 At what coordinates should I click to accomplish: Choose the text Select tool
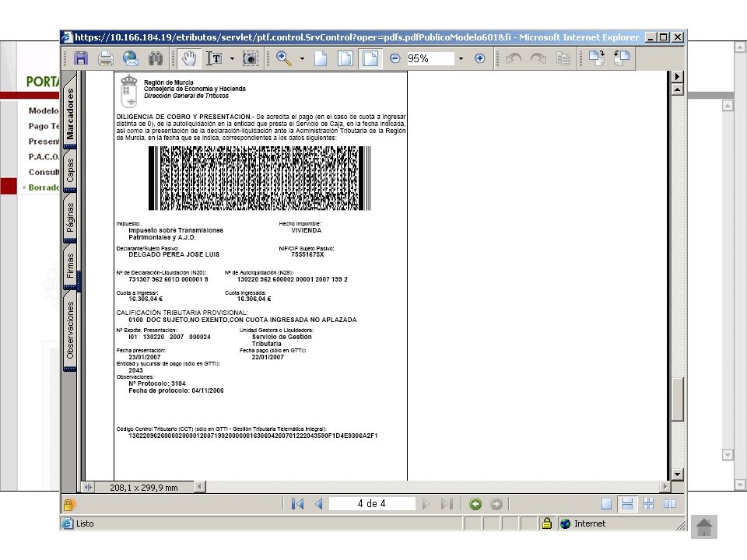[215, 58]
